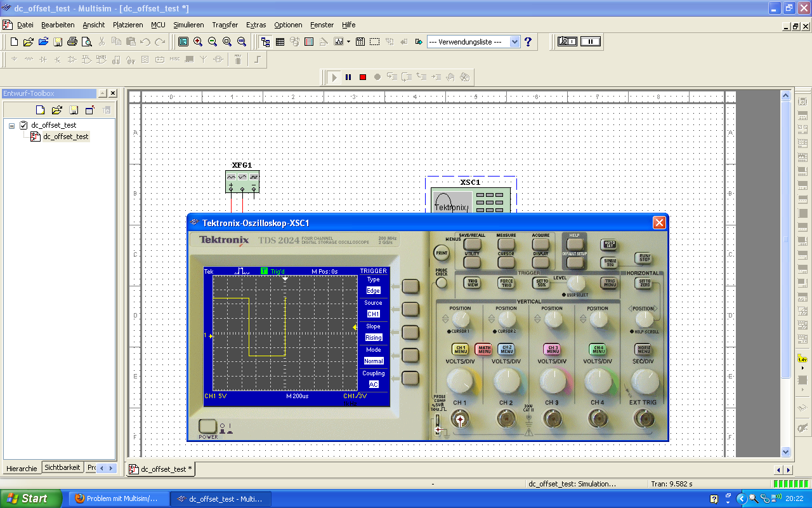Click open folder icon in Entwurf-Toolbox

[56, 110]
